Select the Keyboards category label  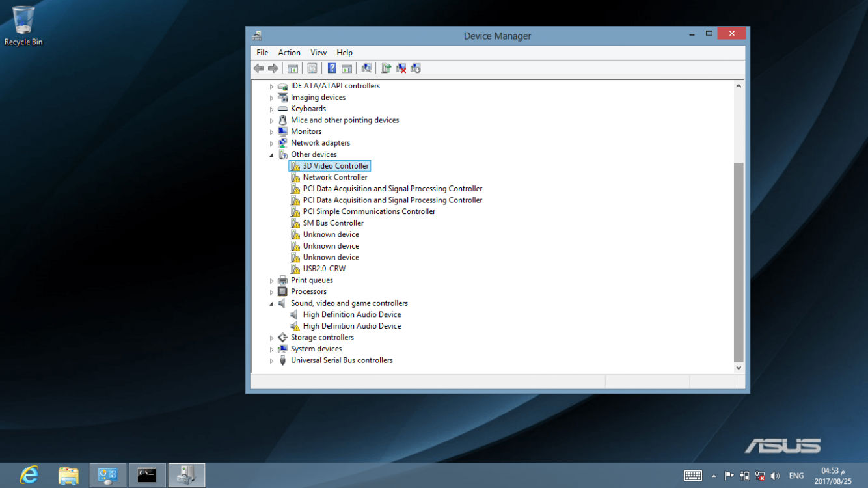308,109
